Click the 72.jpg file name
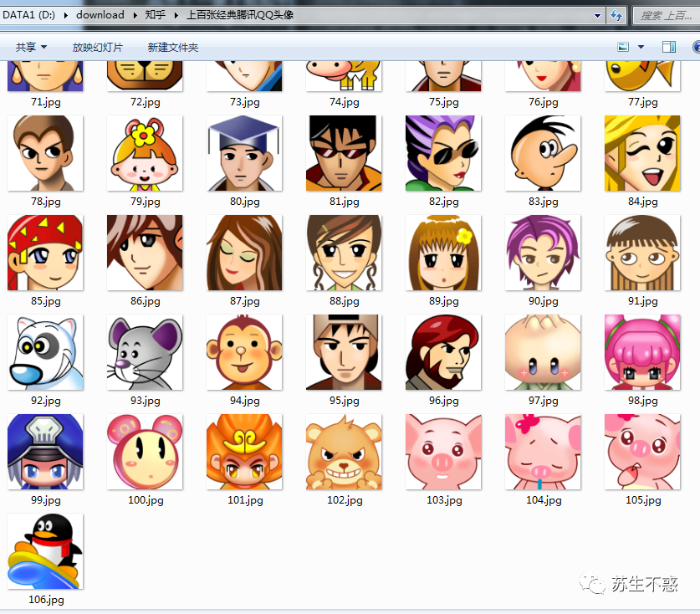The height and width of the screenshot is (614, 700). tap(145, 102)
